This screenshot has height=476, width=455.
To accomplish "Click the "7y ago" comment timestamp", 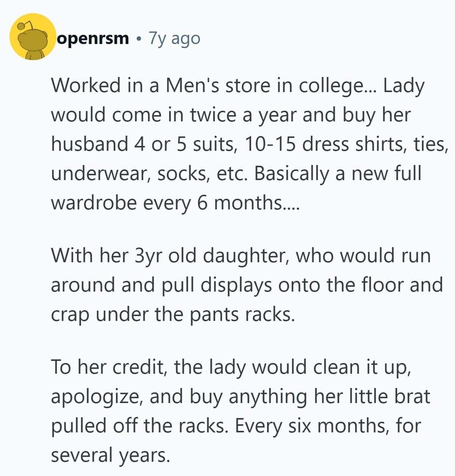I will (174, 38).
